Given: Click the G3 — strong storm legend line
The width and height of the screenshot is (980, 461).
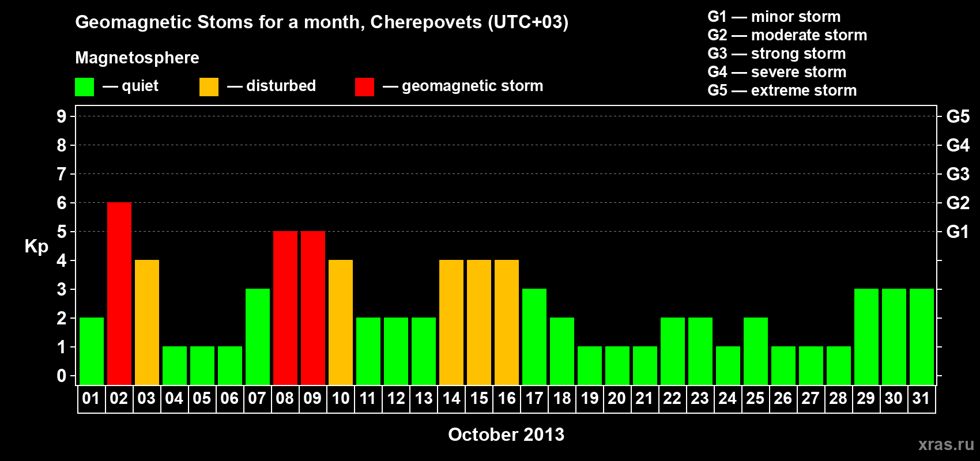Looking at the screenshot, I should [777, 54].
